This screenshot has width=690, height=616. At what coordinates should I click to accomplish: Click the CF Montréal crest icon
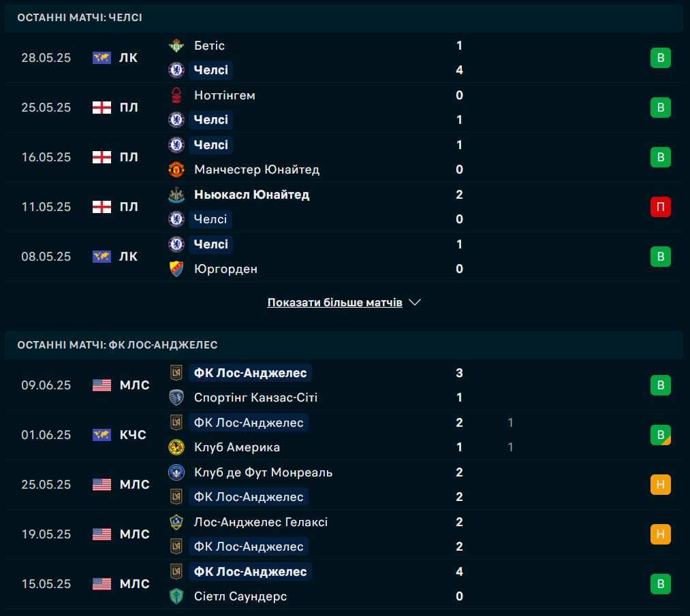(x=176, y=472)
